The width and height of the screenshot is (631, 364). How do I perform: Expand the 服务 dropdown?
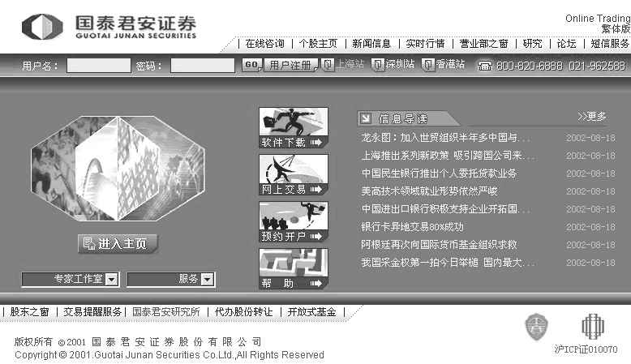click(171, 279)
